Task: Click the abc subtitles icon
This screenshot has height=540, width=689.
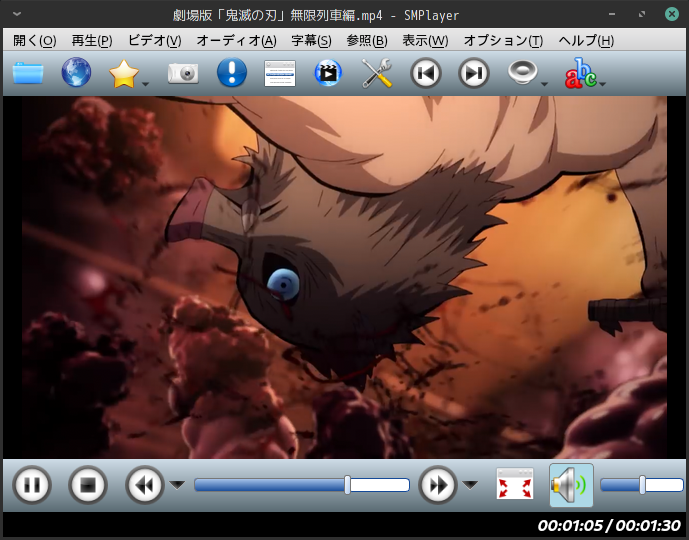Action: click(x=580, y=73)
